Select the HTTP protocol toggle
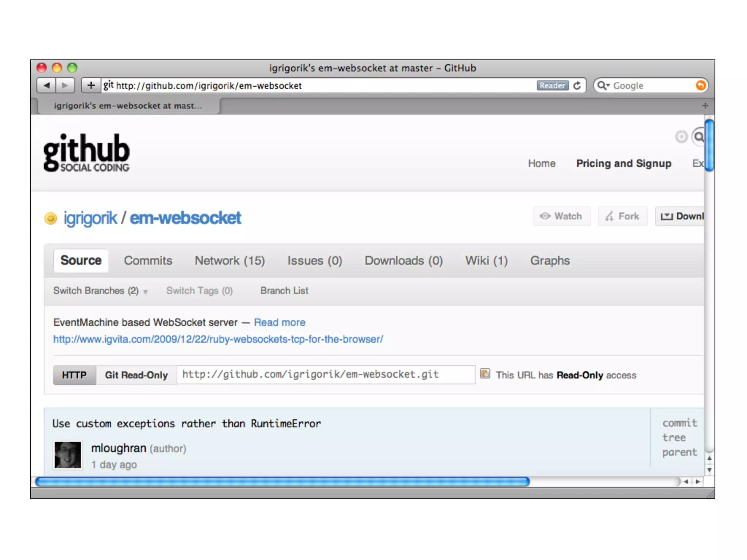 pos(74,375)
